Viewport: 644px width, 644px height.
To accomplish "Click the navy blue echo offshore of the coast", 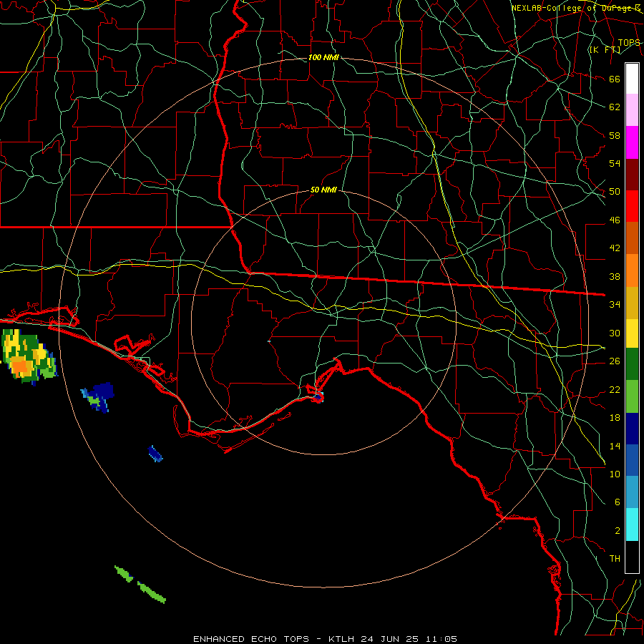I will point(98,397).
